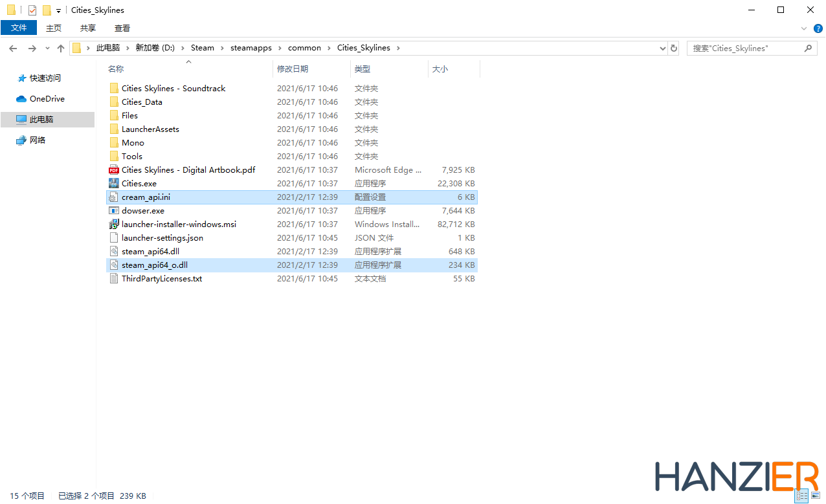Click the ThirdPartyLicenses.txt file icon

coord(114,278)
